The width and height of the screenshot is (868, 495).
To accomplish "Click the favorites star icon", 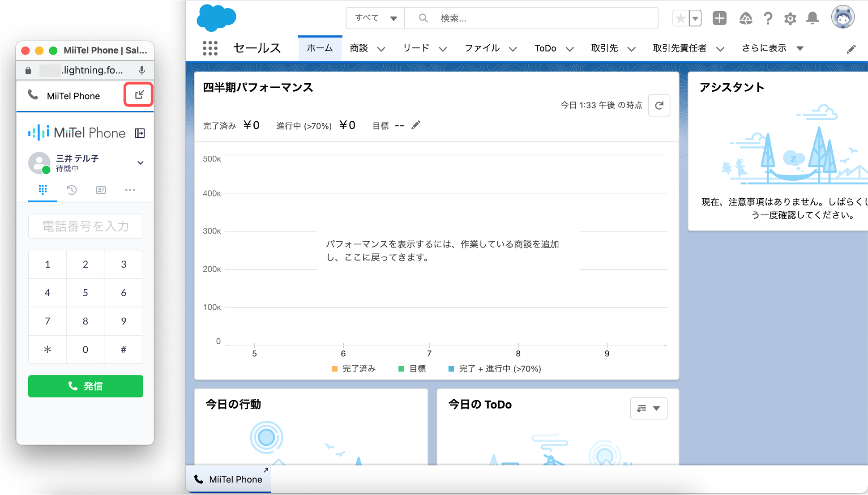I will (x=680, y=18).
